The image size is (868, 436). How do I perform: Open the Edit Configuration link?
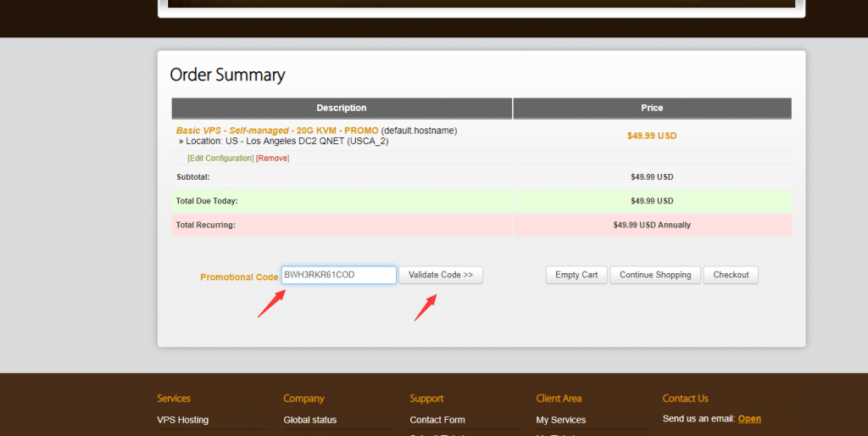tap(220, 159)
